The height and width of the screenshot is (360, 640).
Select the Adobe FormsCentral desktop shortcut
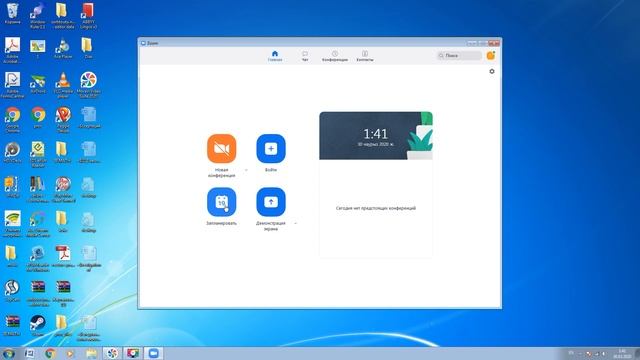pyautogui.click(x=12, y=85)
